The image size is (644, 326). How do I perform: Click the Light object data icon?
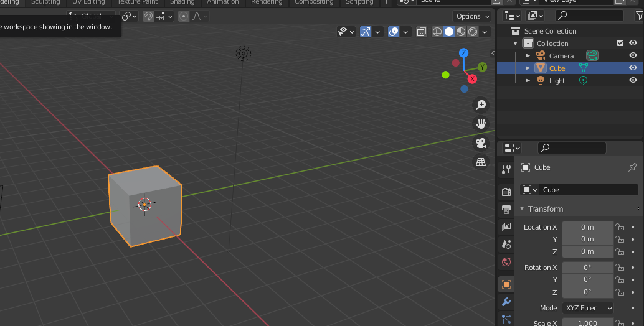coord(583,81)
